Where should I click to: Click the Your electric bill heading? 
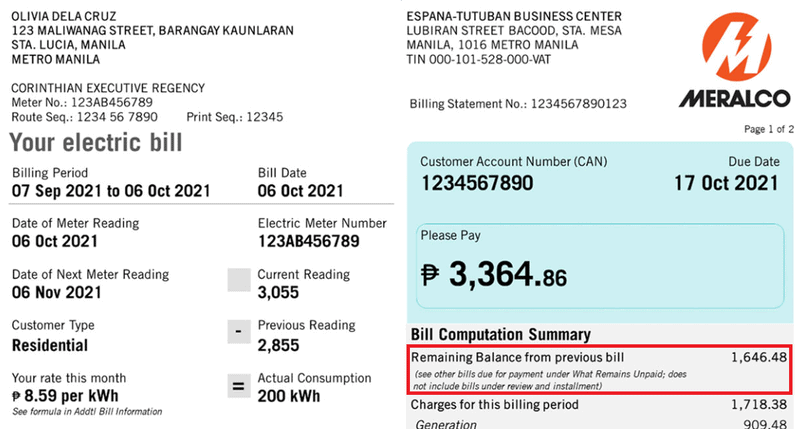(x=96, y=142)
